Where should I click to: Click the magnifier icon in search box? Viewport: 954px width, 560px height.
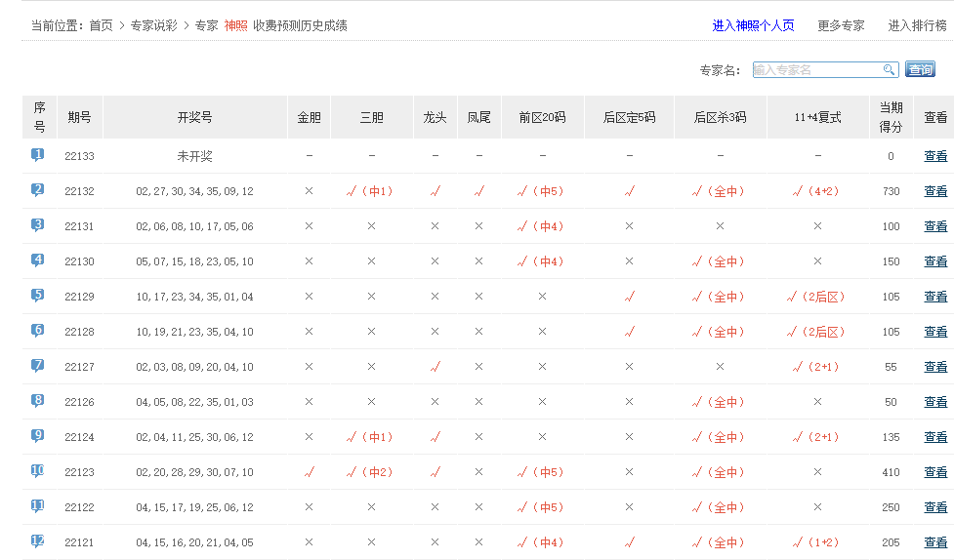point(889,69)
